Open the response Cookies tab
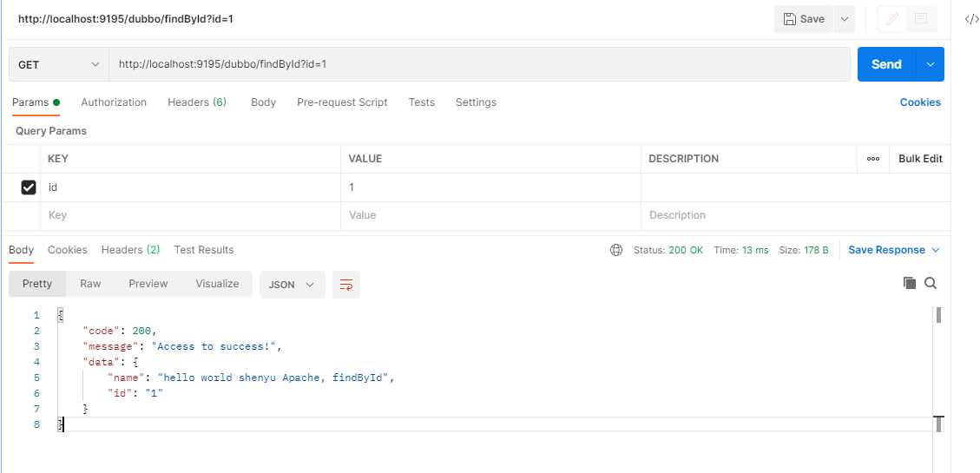 (x=68, y=250)
